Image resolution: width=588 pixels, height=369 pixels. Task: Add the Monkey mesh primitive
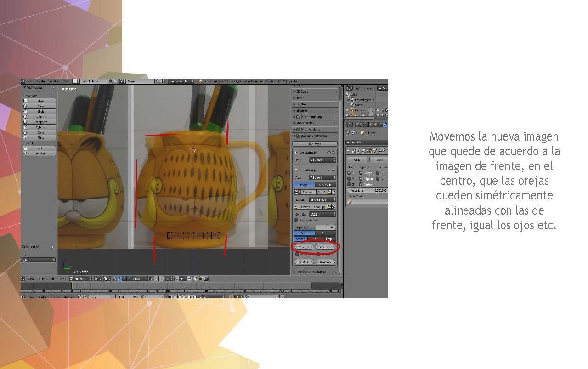(40, 153)
